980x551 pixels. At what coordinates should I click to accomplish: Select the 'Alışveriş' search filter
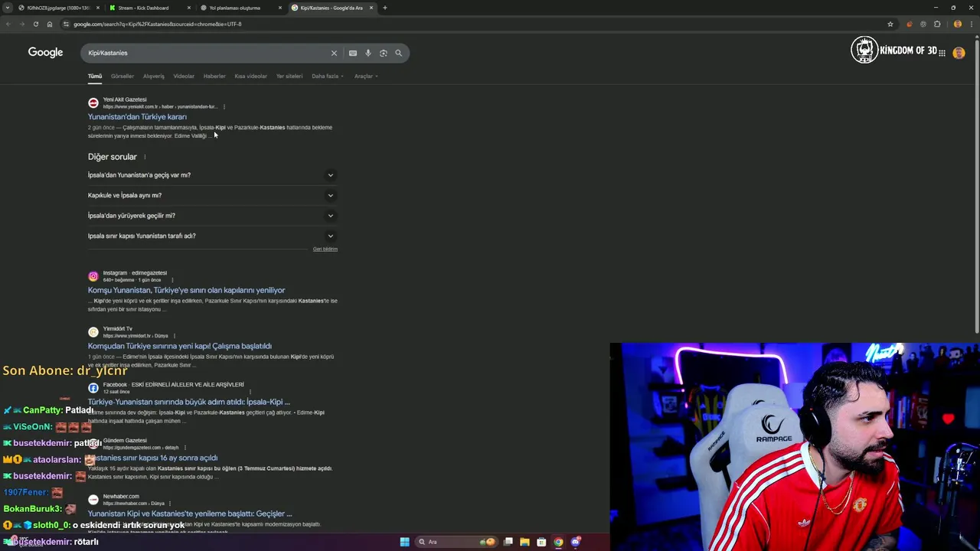click(x=154, y=76)
